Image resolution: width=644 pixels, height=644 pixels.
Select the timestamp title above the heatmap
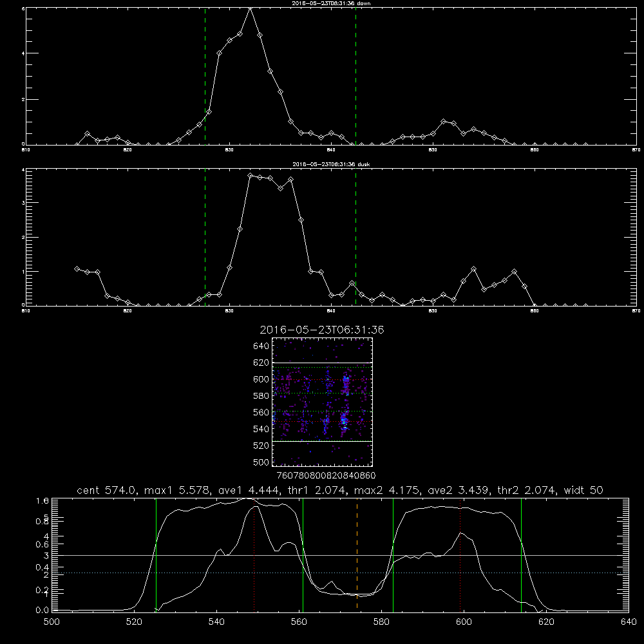[322, 330]
